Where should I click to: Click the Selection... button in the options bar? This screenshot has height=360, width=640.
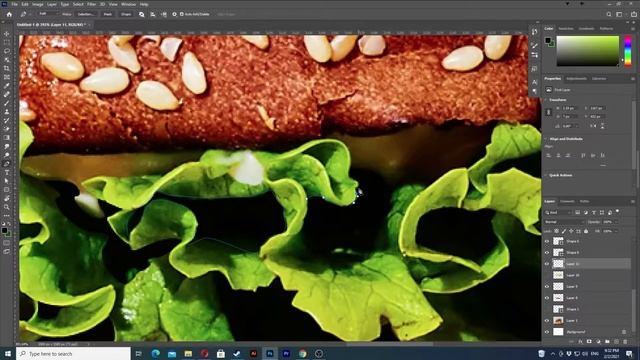pyautogui.click(x=86, y=14)
